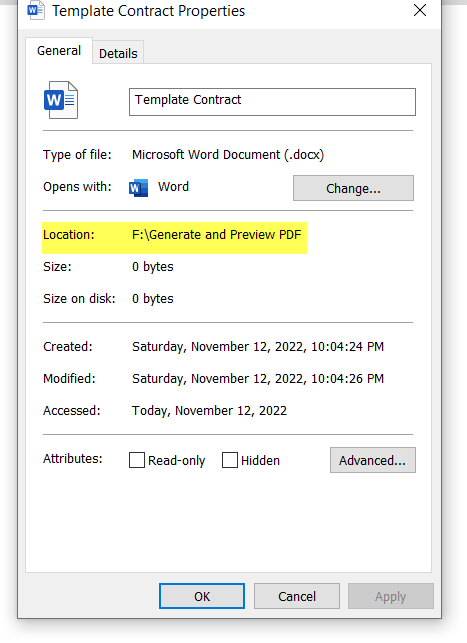Image resolution: width=467 pixels, height=643 pixels.
Task: Close the Template Contract Properties dialog
Action: pyautogui.click(x=420, y=10)
